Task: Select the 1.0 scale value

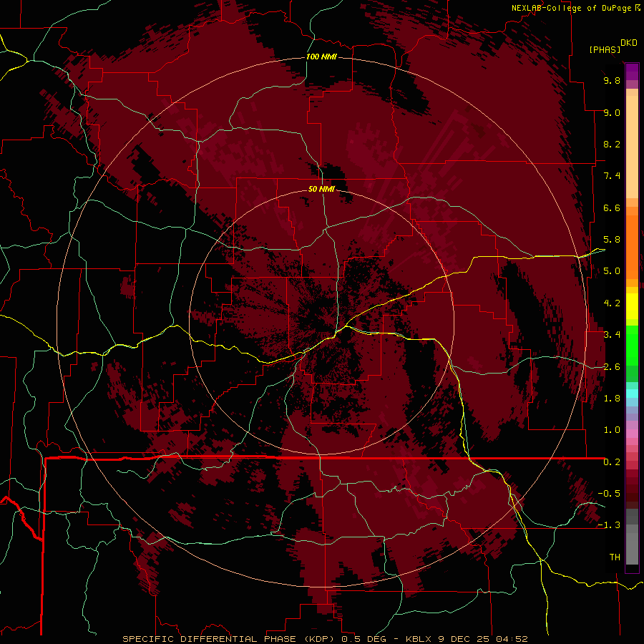Action: (x=612, y=430)
